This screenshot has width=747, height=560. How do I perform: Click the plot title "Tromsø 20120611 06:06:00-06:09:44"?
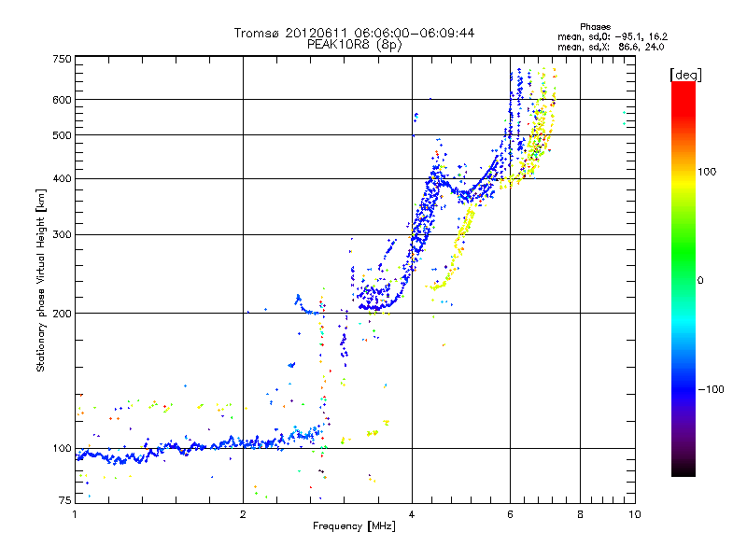pos(354,33)
